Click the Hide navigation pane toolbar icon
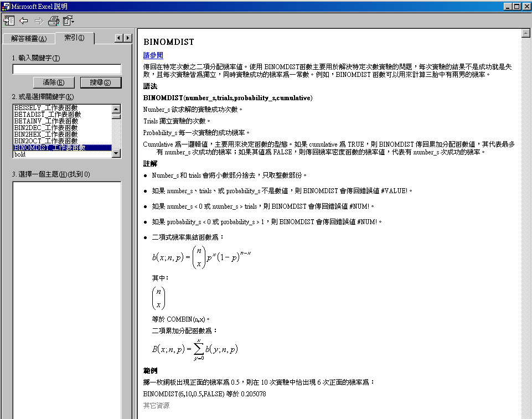 coord(9,20)
